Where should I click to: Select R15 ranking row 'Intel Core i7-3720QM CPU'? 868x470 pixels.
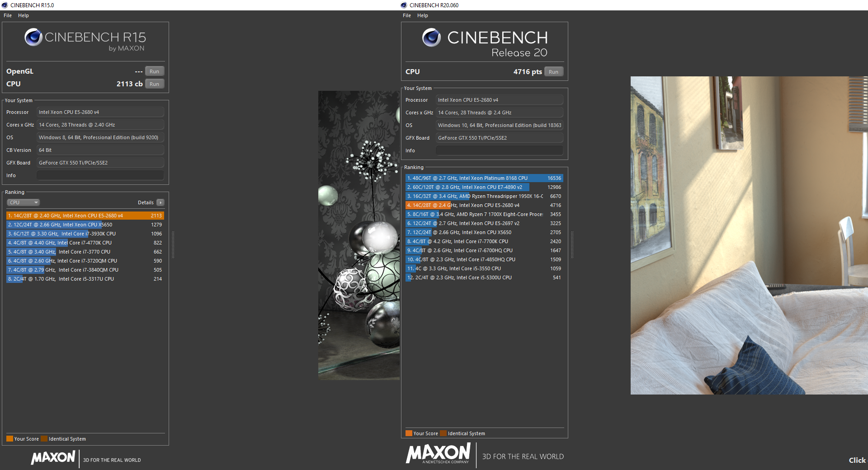click(85, 261)
